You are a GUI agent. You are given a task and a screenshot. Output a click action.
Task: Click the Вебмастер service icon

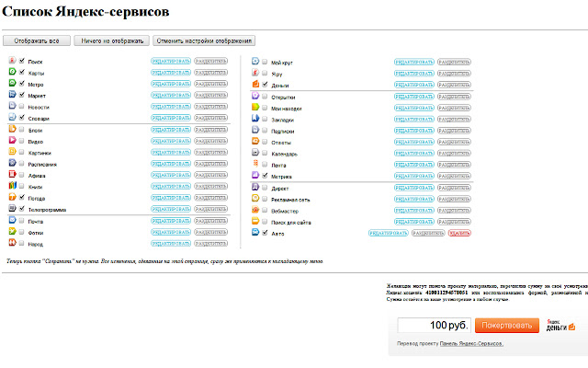[x=255, y=210]
